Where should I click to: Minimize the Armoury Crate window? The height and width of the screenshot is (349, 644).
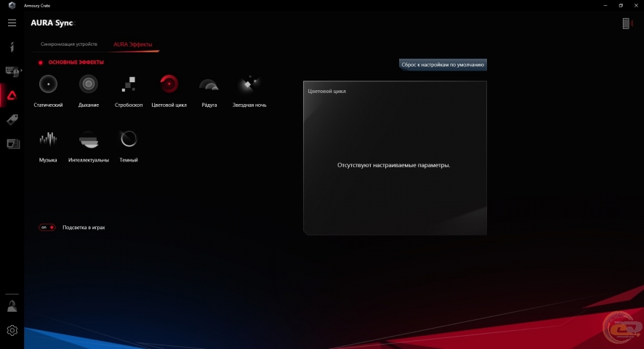[x=605, y=5]
